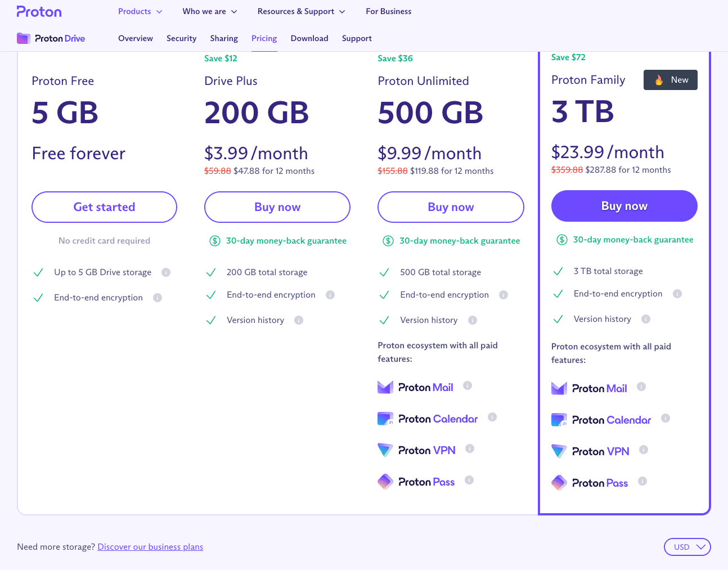Click Proton Pass icon in Proton Unlimited plan
This screenshot has width=728, height=570.
point(385,482)
